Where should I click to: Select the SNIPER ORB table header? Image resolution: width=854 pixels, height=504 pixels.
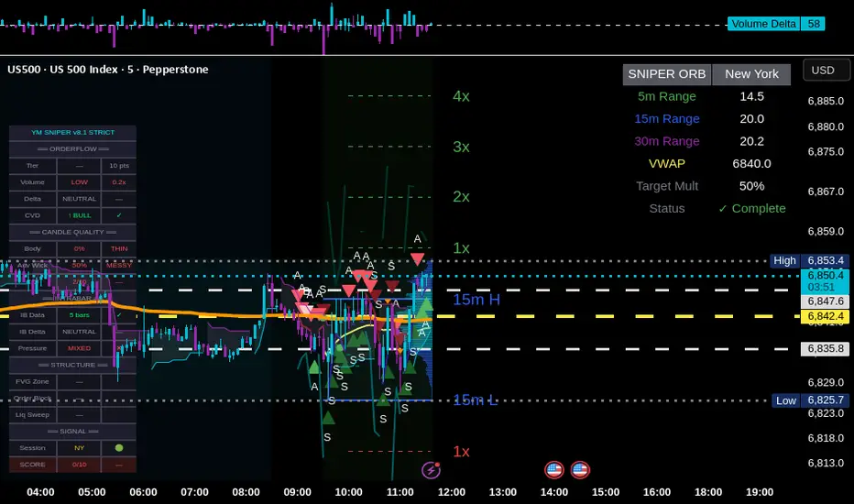click(667, 74)
